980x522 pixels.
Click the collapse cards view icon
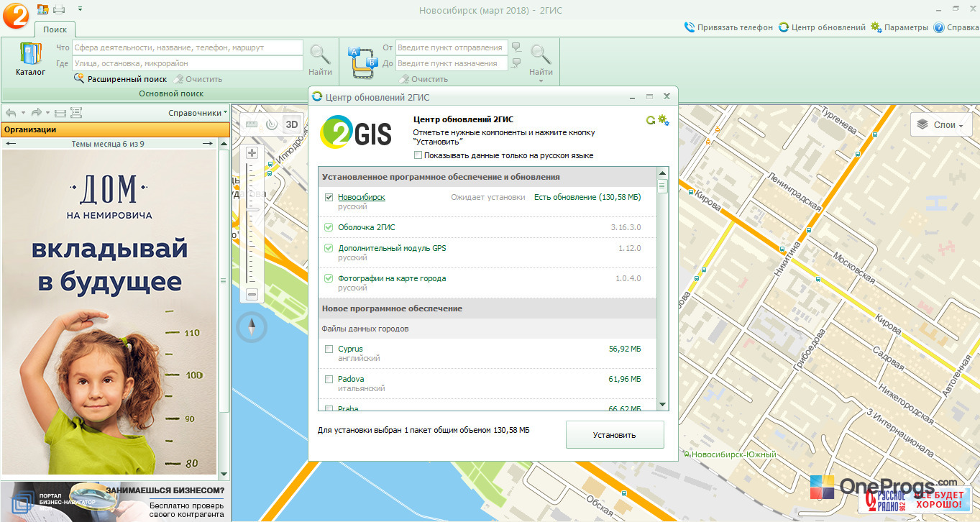coord(60,113)
